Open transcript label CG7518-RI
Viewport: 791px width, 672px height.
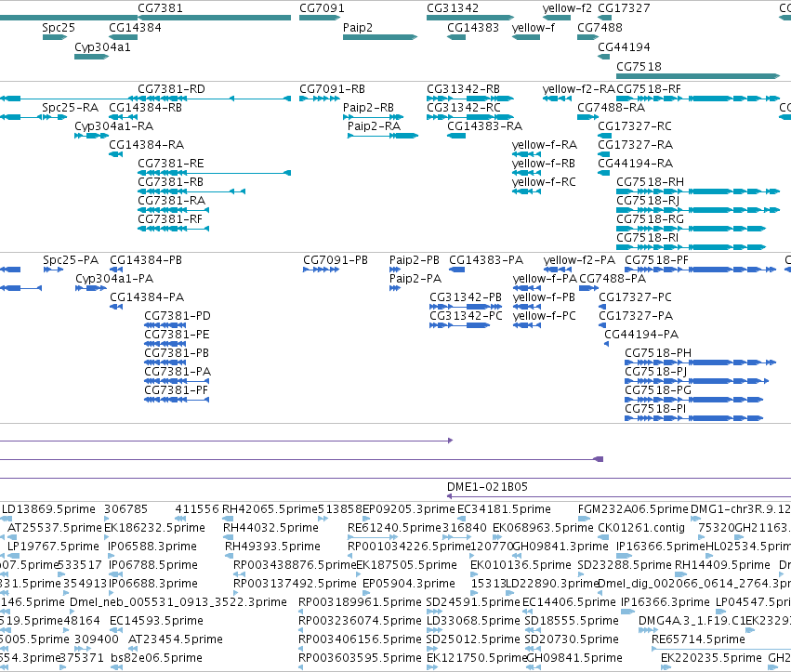(647, 238)
